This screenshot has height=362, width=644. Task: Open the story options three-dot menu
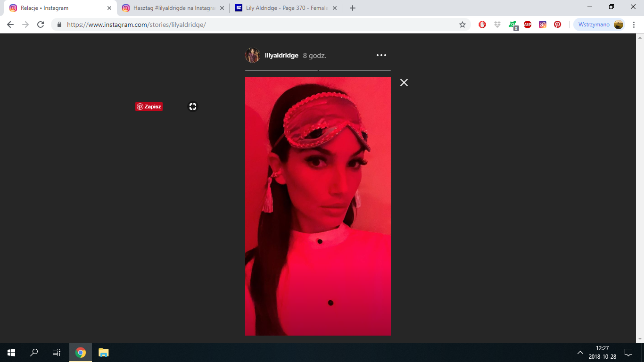[x=381, y=55]
